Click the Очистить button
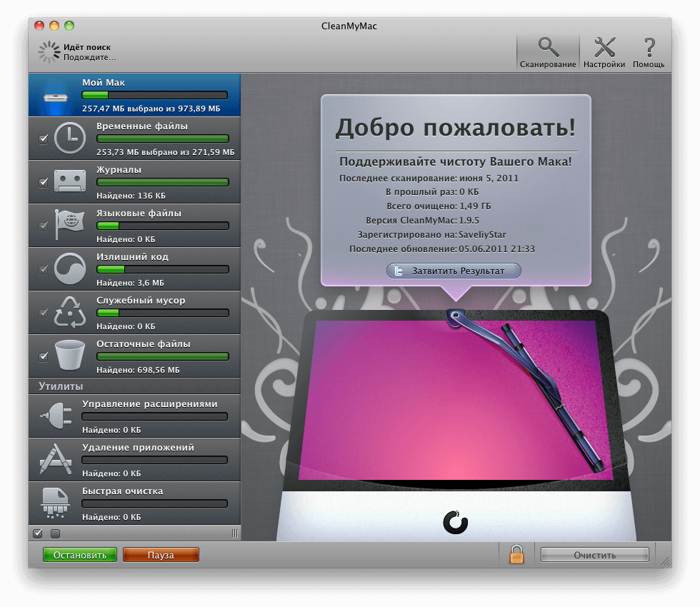The image size is (700, 607). pos(594,555)
